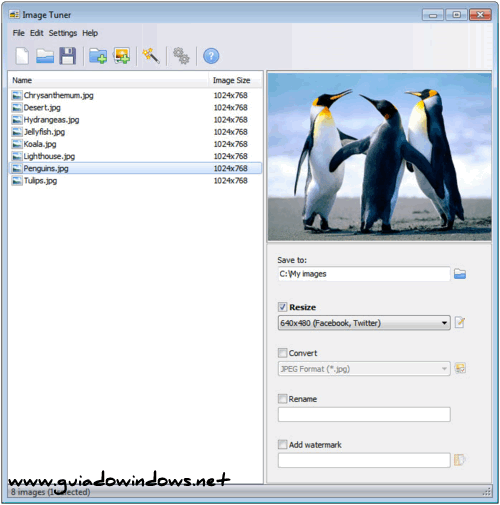This screenshot has width=500, height=505.
Task: Enable the Add watermark checkbox
Action: tap(282, 444)
